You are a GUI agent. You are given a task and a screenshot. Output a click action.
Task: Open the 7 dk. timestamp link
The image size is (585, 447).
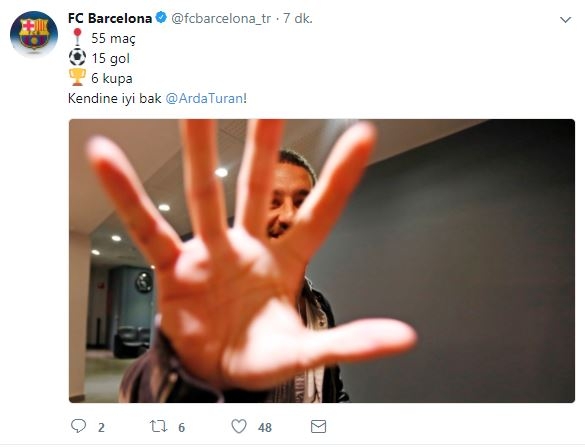[x=297, y=18]
